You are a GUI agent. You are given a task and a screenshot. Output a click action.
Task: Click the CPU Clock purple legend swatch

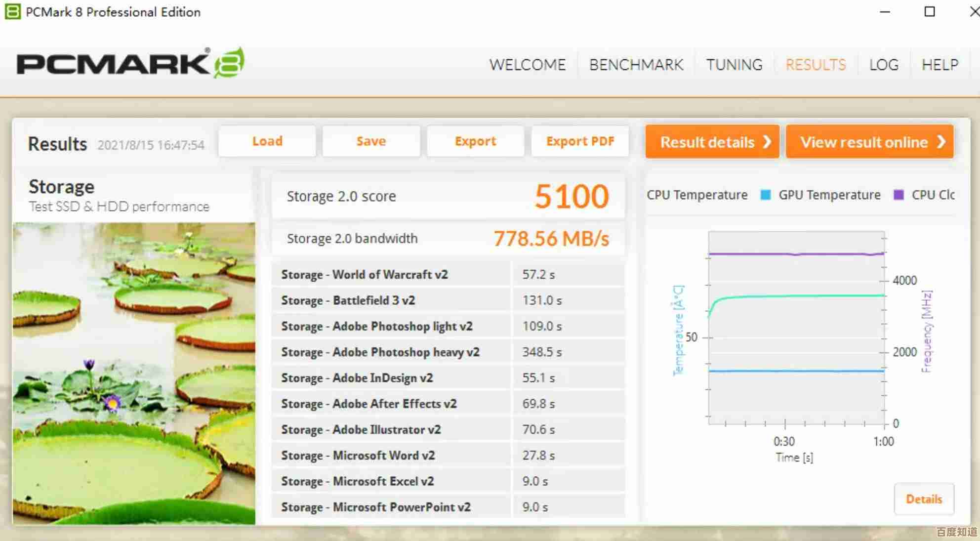pyautogui.click(x=898, y=195)
